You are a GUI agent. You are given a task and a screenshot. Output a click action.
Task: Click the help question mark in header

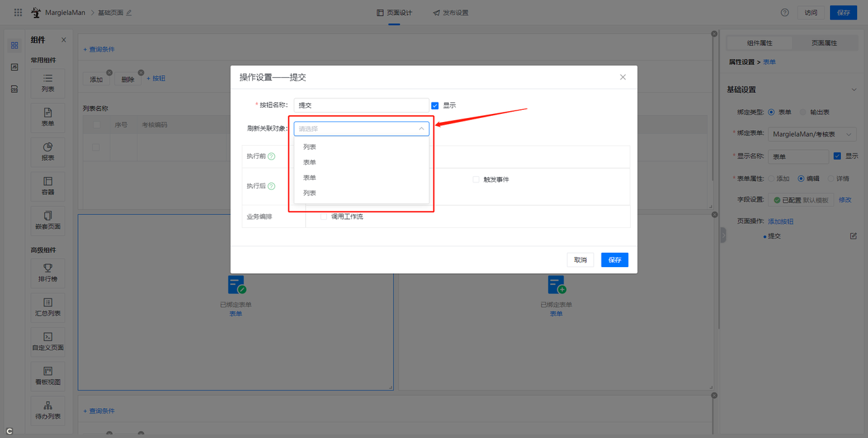click(785, 12)
